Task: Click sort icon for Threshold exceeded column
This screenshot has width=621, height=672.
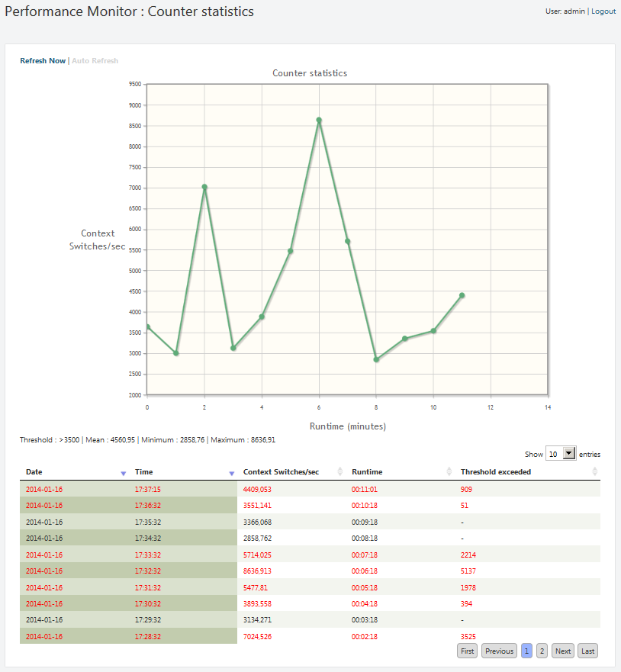Action: click(x=594, y=472)
